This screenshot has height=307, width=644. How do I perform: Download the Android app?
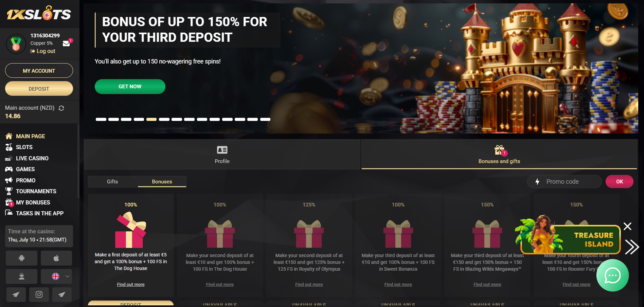pos(21,258)
